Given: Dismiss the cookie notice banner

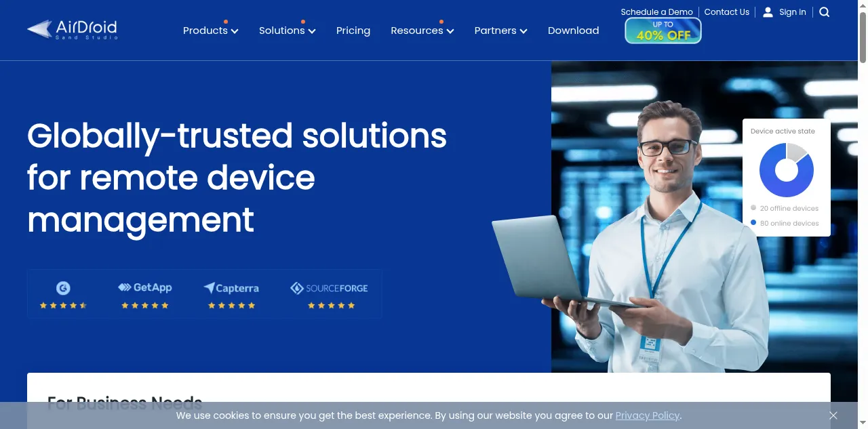Looking at the screenshot, I should tap(833, 415).
